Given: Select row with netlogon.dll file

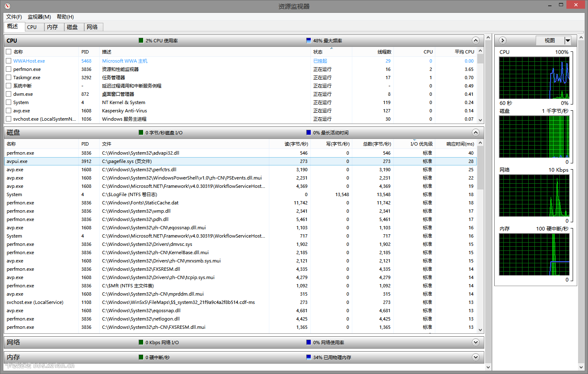Looking at the screenshot, I should click(240, 319).
